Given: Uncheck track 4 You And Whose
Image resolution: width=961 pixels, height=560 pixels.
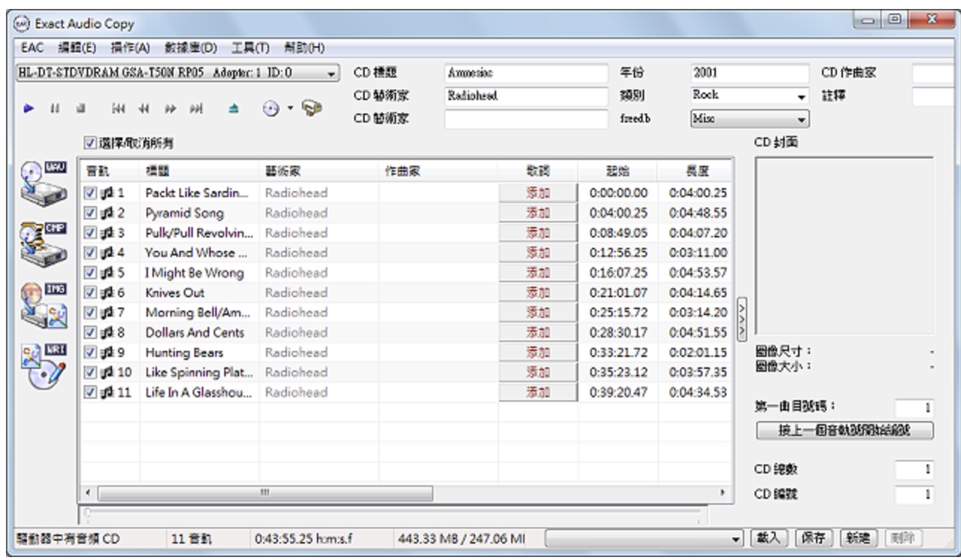Looking at the screenshot, I should [x=90, y=253].
